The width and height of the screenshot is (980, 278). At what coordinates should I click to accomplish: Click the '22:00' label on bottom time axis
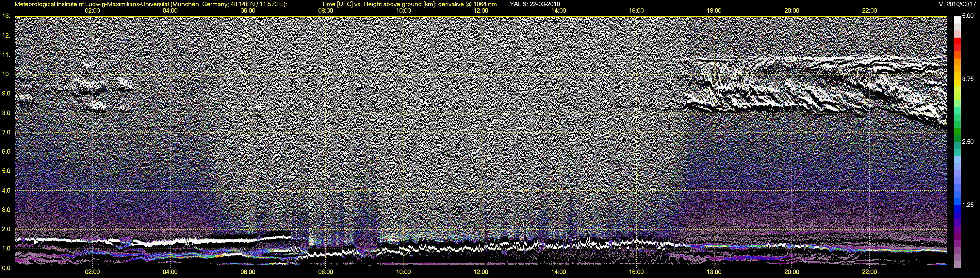click(x=869, y=272)
